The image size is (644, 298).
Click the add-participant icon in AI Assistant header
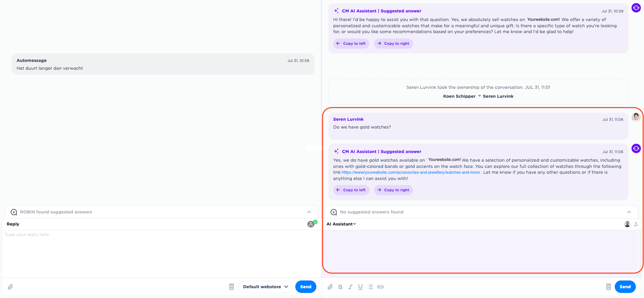636,224
